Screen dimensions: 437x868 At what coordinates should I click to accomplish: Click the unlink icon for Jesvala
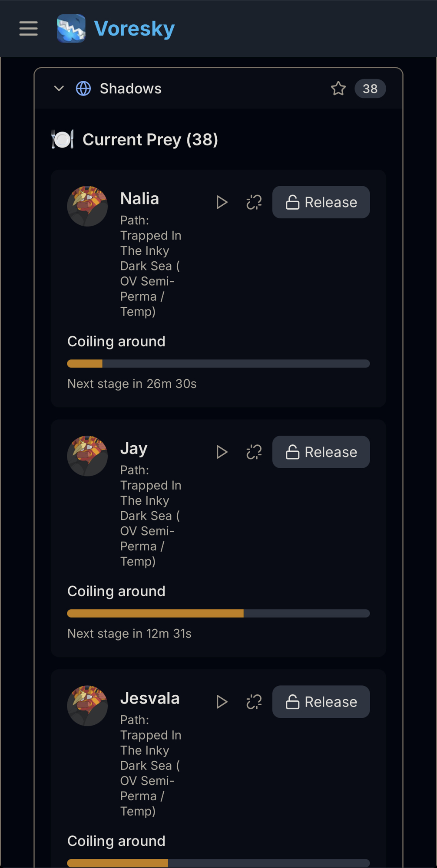tap(254, 702)
